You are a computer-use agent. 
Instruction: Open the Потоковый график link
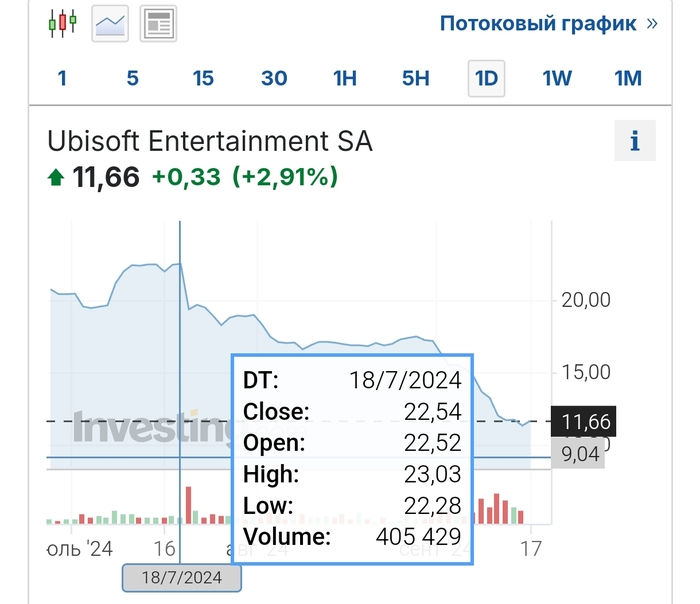548,23
